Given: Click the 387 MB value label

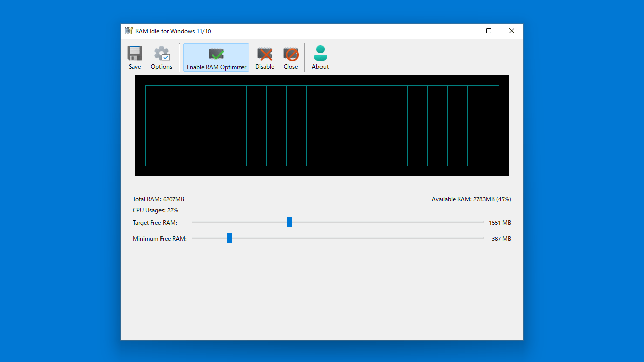Looking at the screenshot, I should click(x=501, y=239).
